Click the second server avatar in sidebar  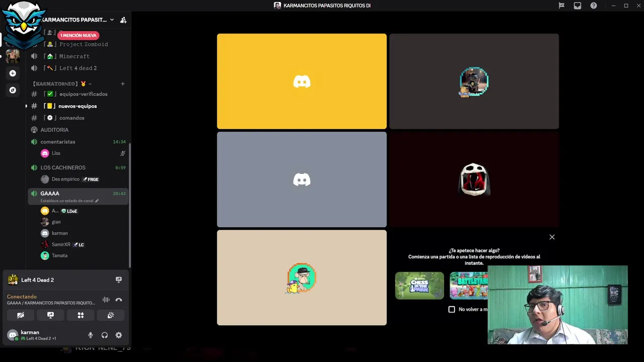(x=13, y=56)
